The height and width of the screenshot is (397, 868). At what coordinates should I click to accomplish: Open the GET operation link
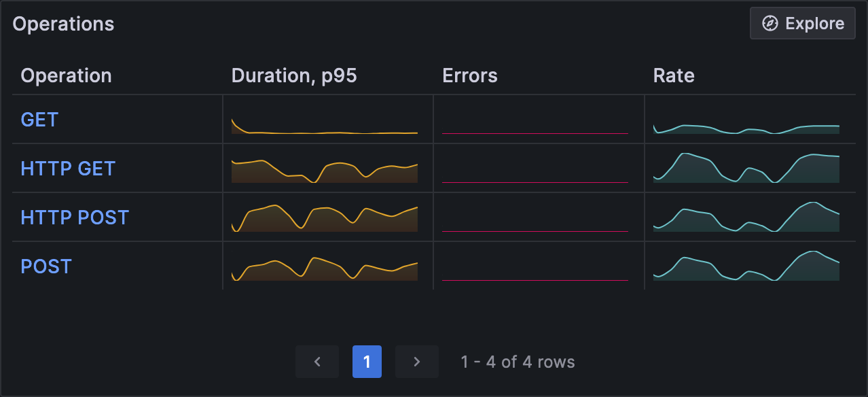[39, 120]
